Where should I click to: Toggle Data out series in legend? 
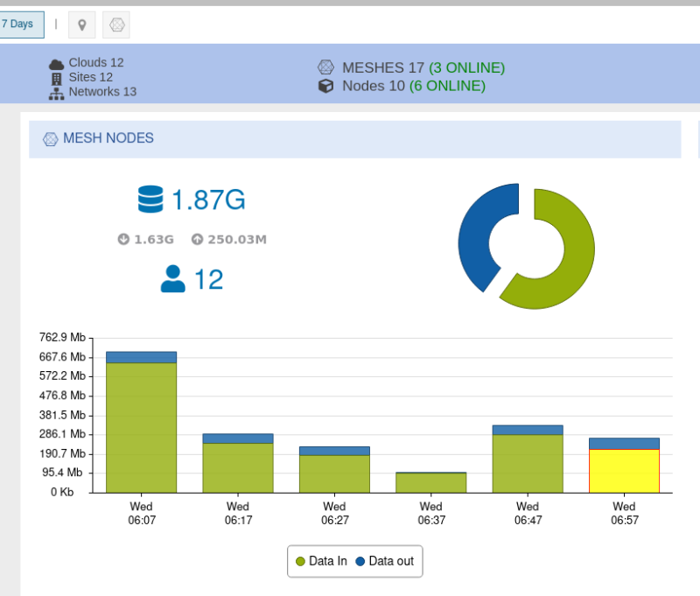[384, 561]
